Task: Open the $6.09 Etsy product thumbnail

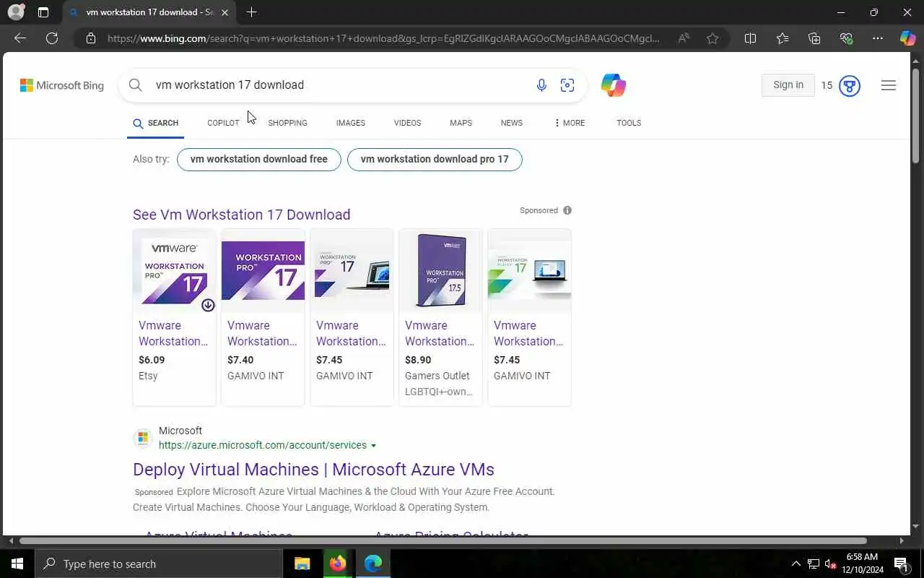Action: [175, 271]
